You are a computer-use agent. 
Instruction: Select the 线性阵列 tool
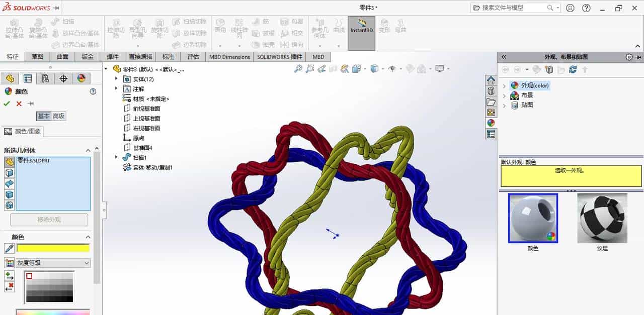pyautogui.click(x=239, y=28)
